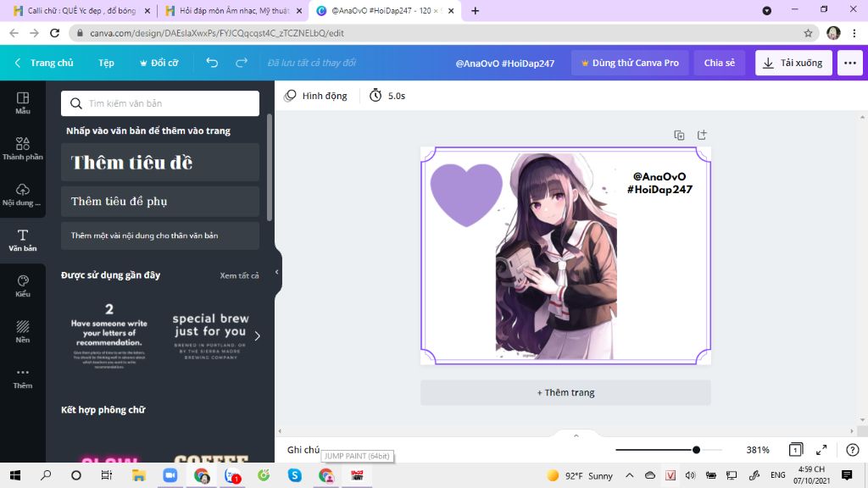This screenshot has height=488, width=868.
Task: Open Đổi cỡ resize menu
Action: 159,63
